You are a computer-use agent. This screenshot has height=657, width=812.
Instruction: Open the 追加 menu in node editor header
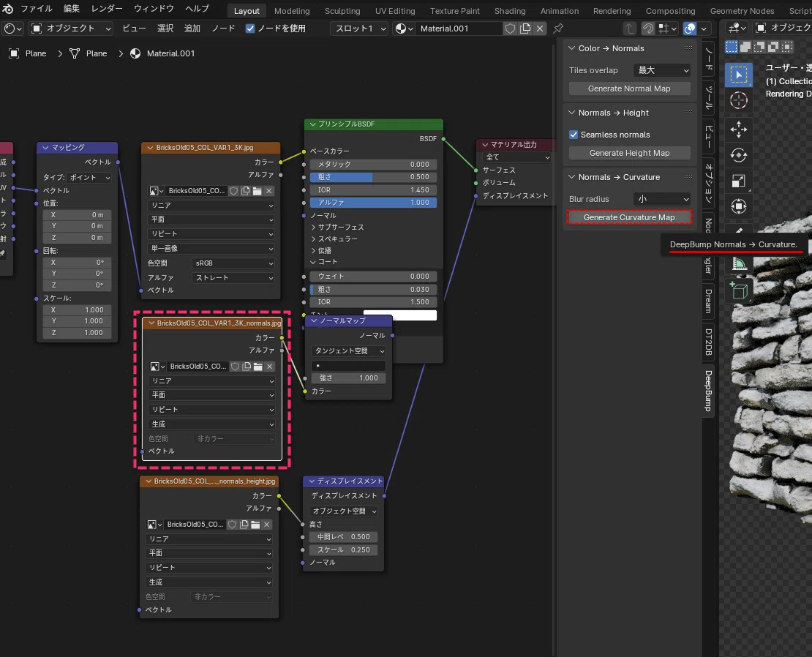(x=192, y=29)
